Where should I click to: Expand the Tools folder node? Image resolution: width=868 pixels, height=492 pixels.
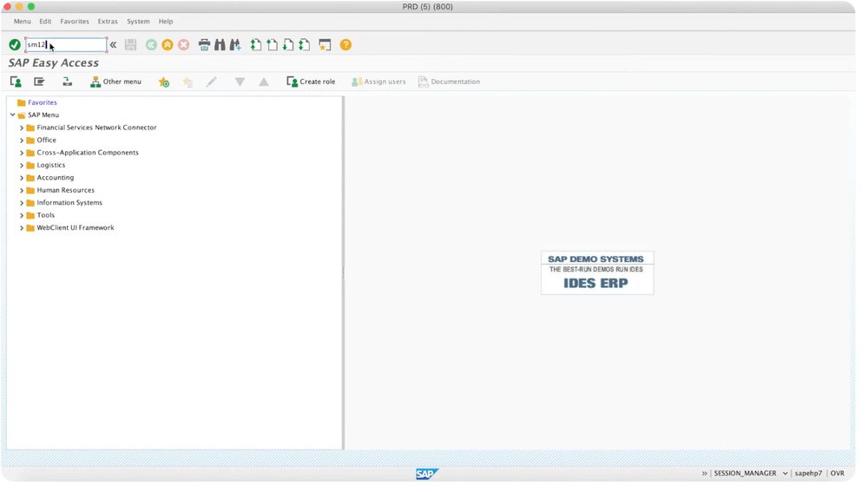(x=22, y=215)
